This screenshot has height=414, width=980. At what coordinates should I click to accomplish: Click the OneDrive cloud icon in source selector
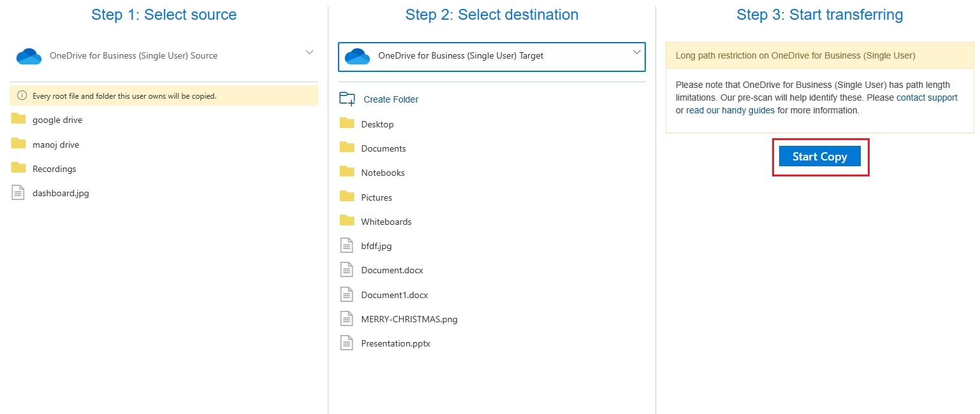click(29, 56)
